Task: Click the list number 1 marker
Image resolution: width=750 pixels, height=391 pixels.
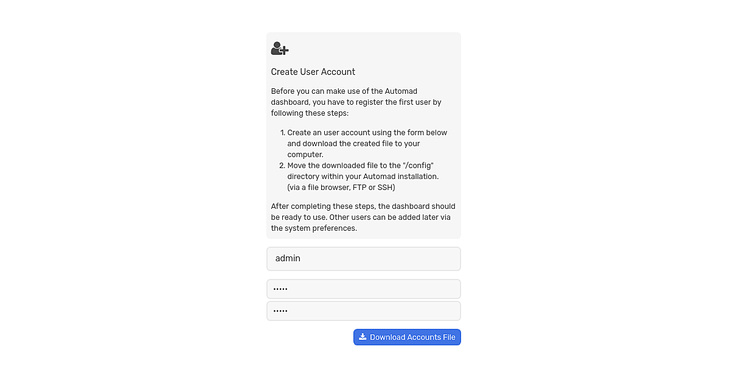Action: pos(283,133)
